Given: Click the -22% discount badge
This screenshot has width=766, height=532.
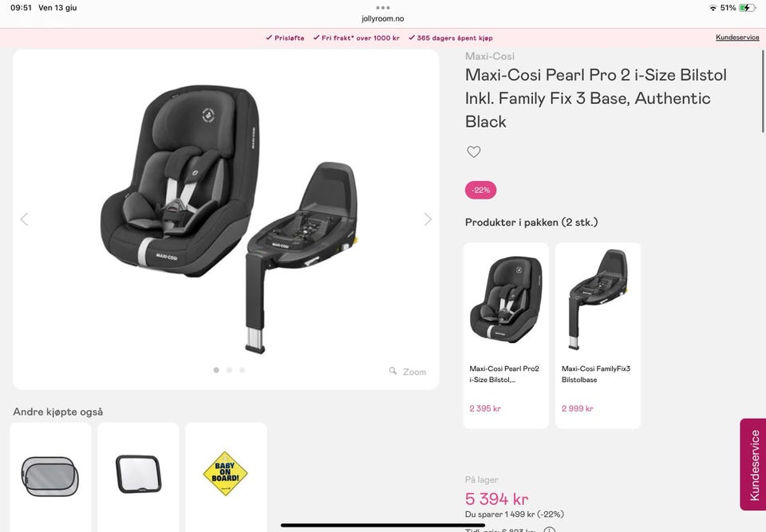Looking at the screenshot, I should (480, 190).
